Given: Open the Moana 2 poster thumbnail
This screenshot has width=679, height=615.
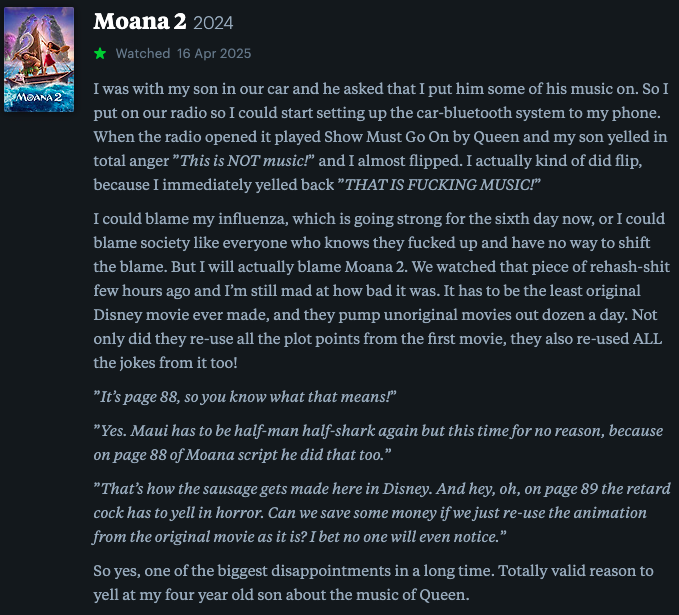Looking at the screenshot, I should click(39, 59).
